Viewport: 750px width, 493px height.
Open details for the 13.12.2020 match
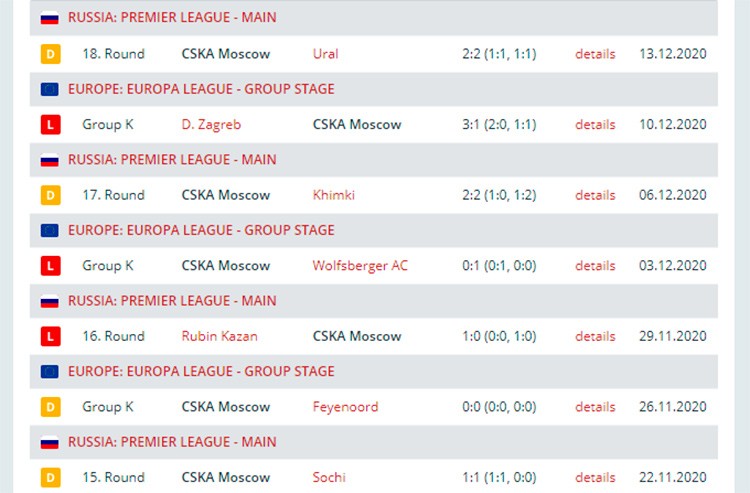pos(595,54)
